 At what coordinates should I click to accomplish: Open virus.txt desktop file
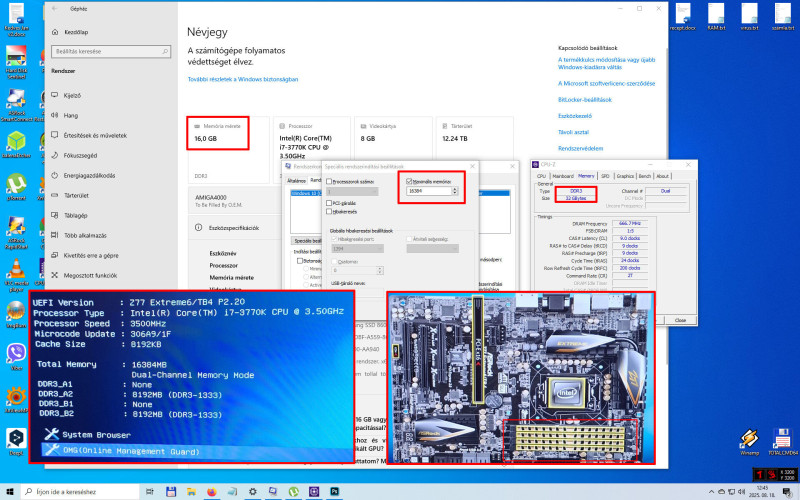coord(749,16)
